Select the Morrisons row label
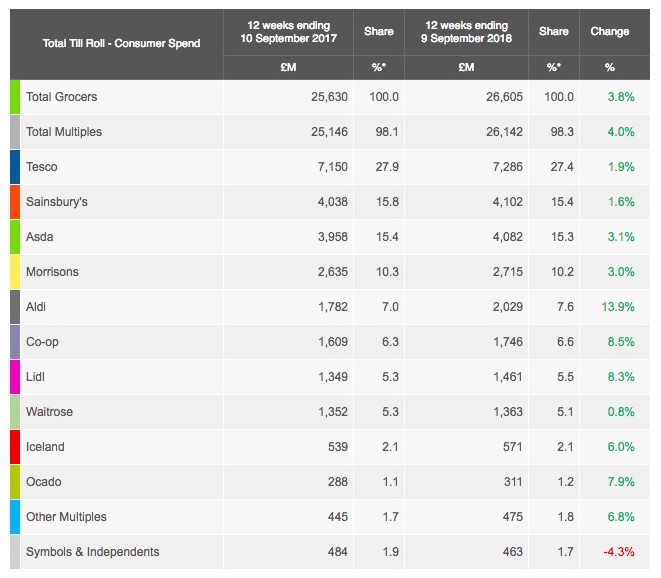Screen dimensions: 661x578 pos(52,272)
